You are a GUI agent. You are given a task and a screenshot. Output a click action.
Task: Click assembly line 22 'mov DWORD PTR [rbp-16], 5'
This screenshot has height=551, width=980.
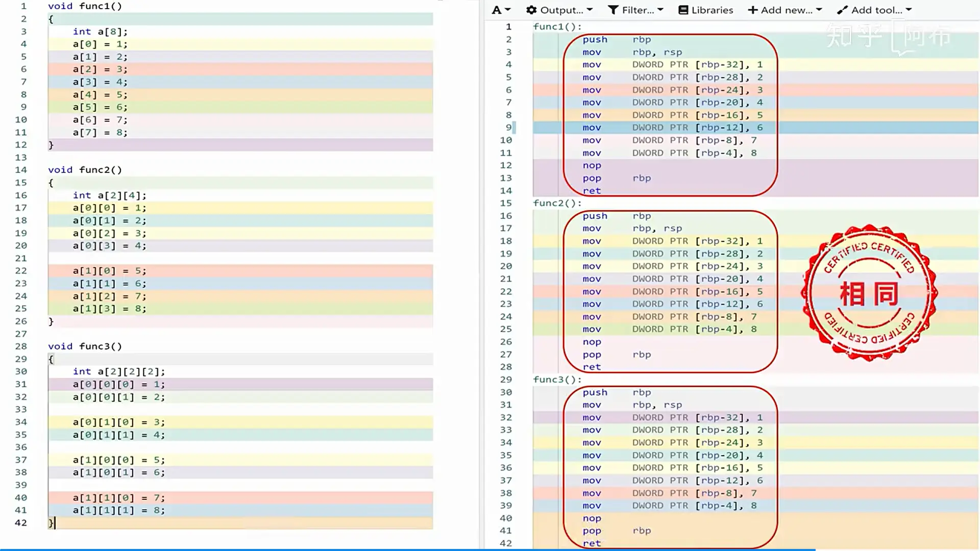coord(673,292)
